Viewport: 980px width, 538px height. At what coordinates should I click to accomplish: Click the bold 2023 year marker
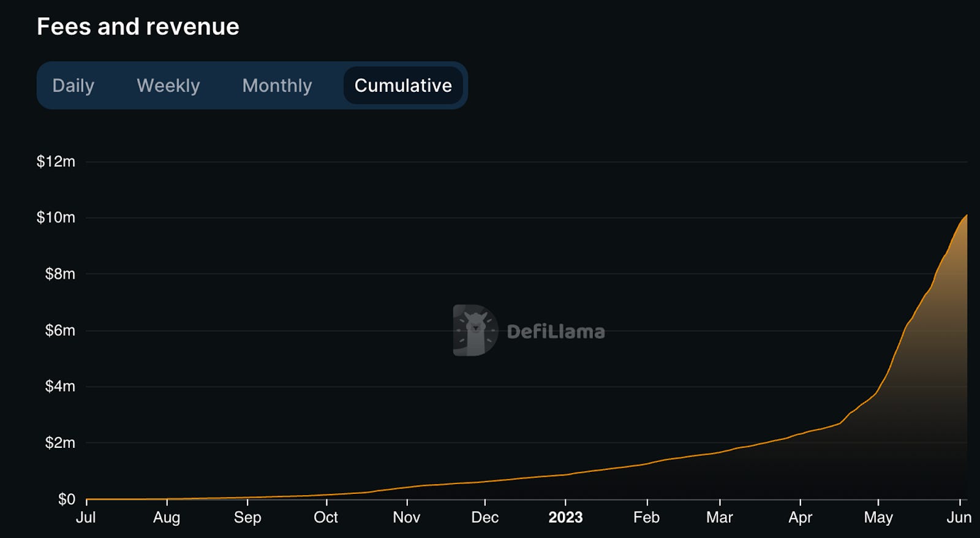565,517
